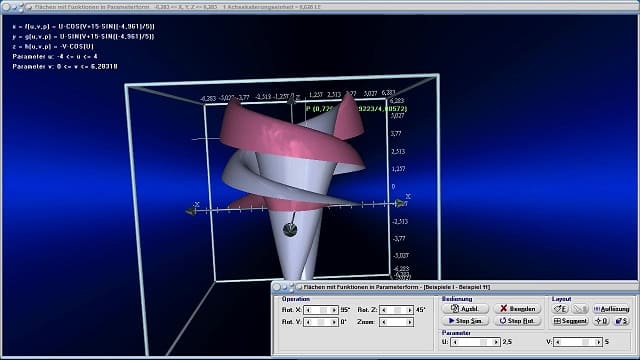Decrease parameter U with left arrow
This screenshot has height=360, width=640.
click(455, 342)
